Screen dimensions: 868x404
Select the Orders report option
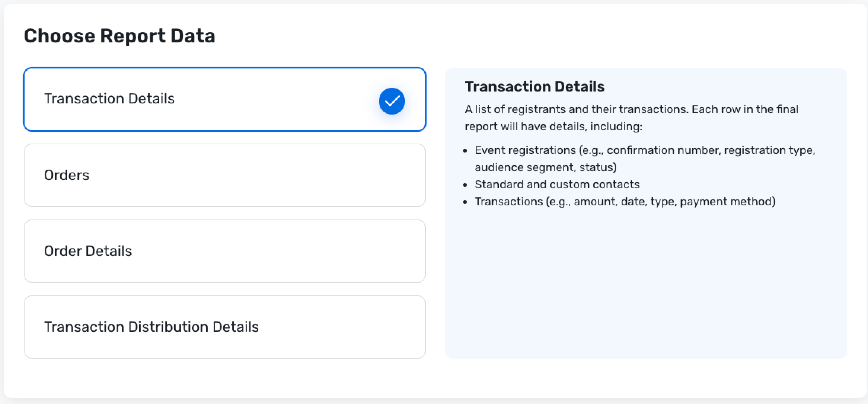(x=224, y=175)
